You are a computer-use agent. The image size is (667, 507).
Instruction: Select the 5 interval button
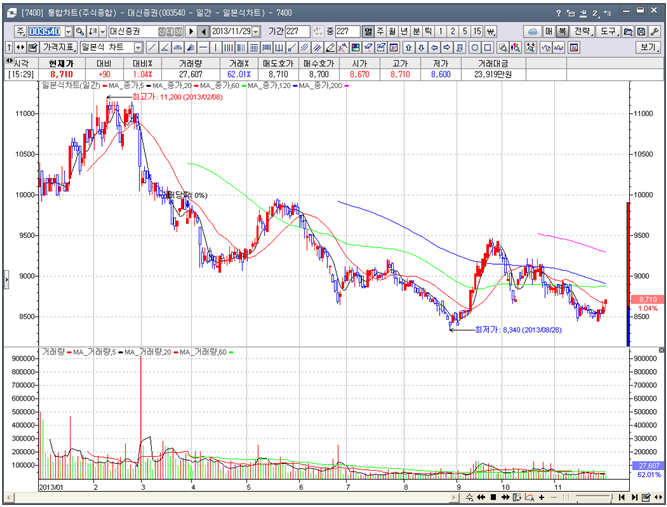[x=465, y=31]
